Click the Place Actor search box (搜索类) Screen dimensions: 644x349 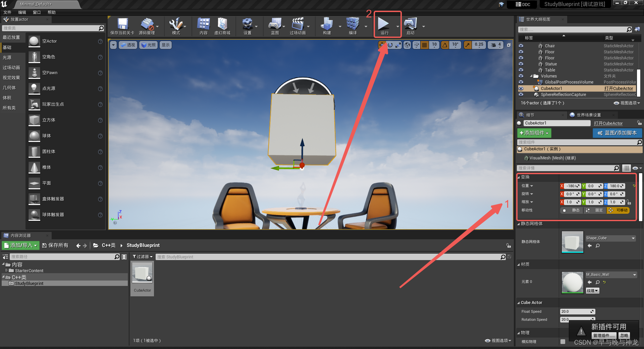tap(53, 28)
